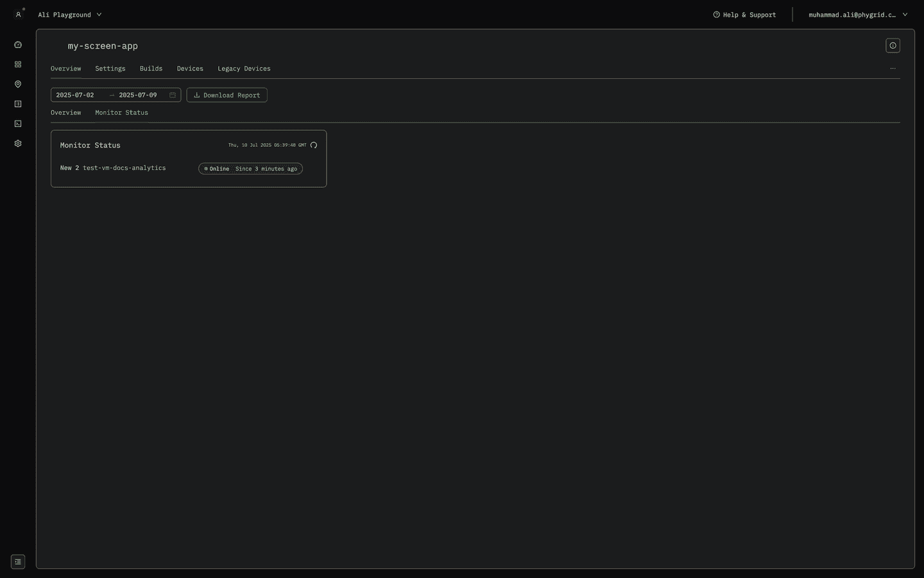This screenshot has width=924, height=578.
Task: Open the Monitor Status tab
Action: (121, 112)
